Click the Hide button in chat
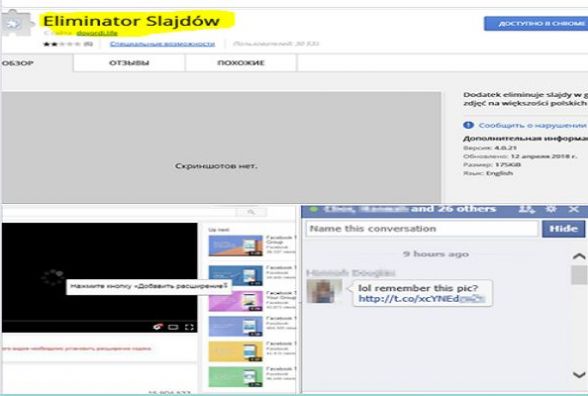588x396 pixels. [x=563, y=228]
